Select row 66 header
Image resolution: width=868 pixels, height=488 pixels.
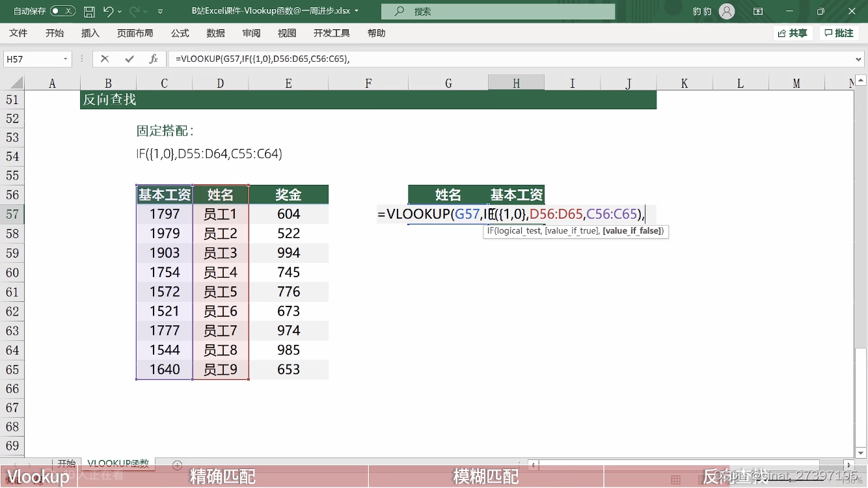(x=12, y=388)
